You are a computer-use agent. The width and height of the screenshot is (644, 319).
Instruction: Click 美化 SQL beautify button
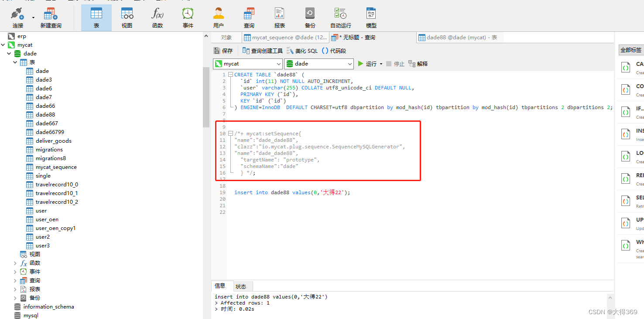pyautogui.click(x=302, y=51)
